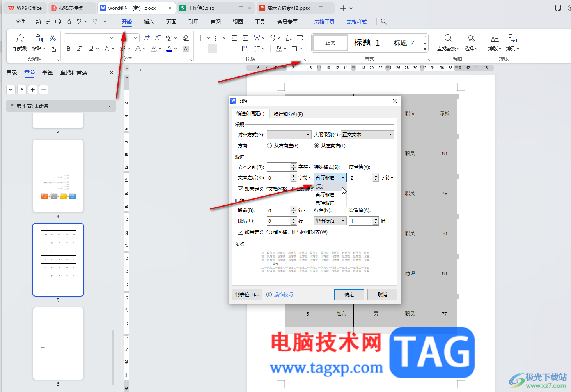
Task: Expand the styles gallery more arrow
Action: (x=425, y=49)
